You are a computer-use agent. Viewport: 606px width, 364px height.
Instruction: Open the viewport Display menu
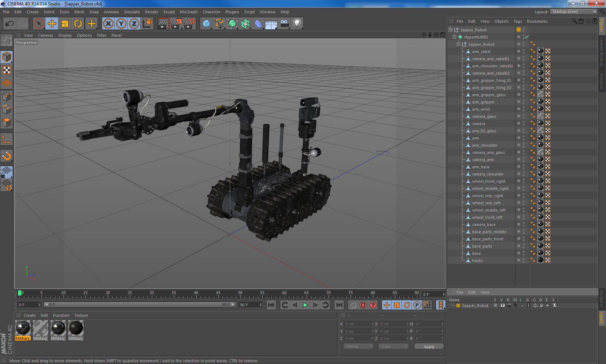coord(65,35)
